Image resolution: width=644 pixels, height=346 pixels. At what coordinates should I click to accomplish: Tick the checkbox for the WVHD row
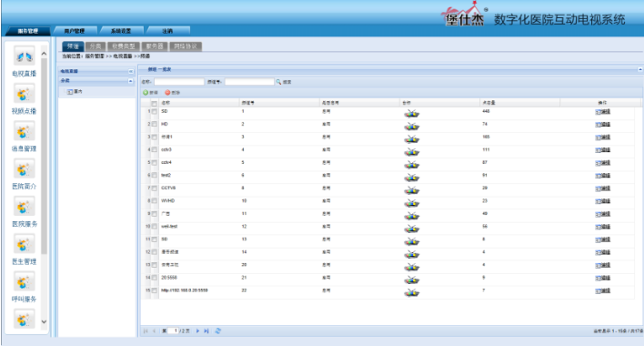click(155, 201)
